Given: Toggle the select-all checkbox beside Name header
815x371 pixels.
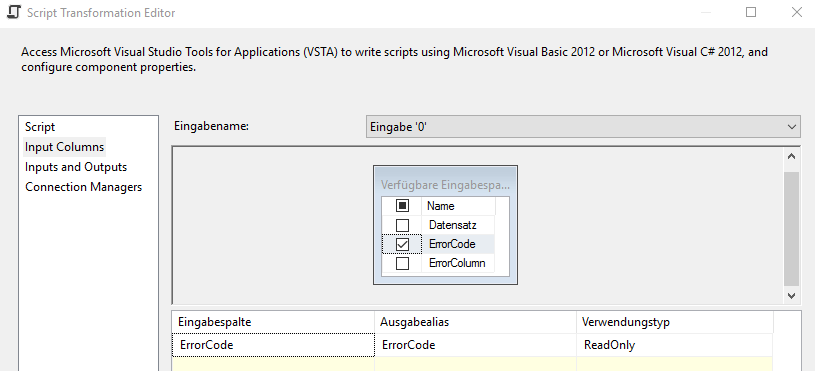Looking at the screenshot, I should coord(402,206).
